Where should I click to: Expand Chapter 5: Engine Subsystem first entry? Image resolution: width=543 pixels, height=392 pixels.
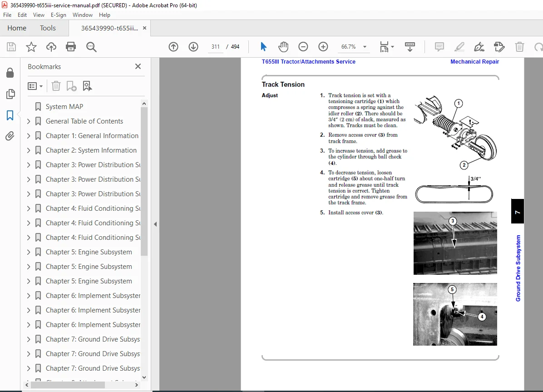(29, 252)
